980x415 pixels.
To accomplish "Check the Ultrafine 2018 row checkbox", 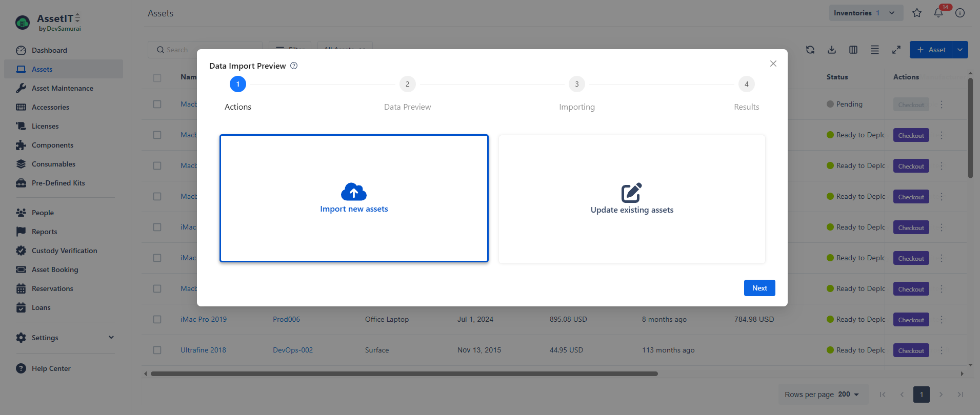I will (157, 350).
